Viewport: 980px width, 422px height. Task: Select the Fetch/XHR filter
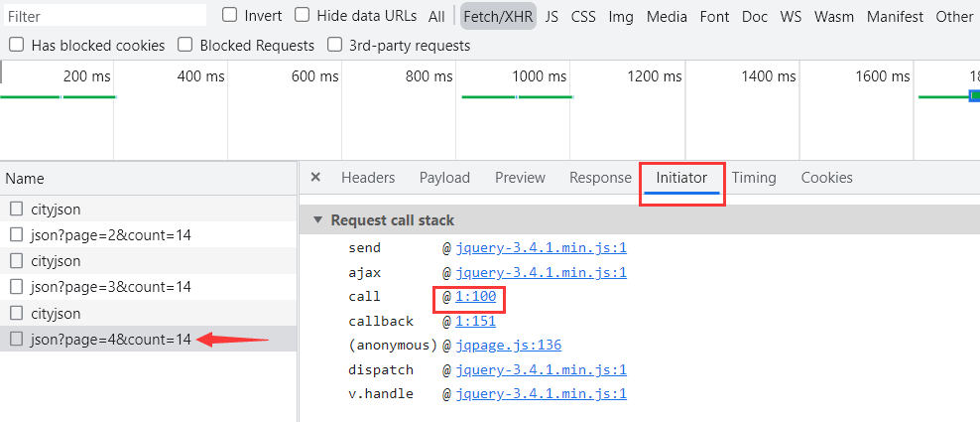coord(498,16)
